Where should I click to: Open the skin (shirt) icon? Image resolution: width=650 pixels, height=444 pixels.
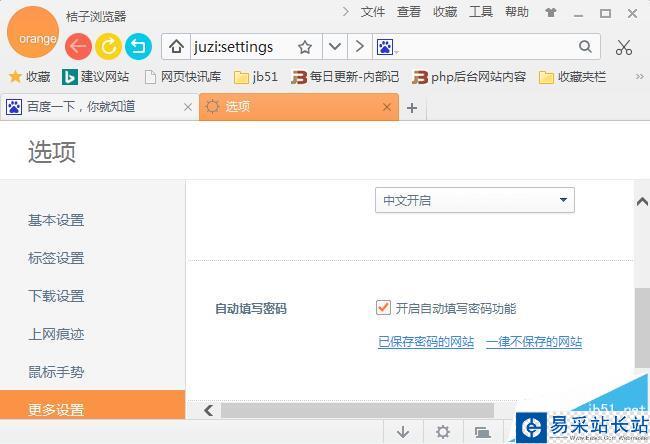[x=551, y=13]
